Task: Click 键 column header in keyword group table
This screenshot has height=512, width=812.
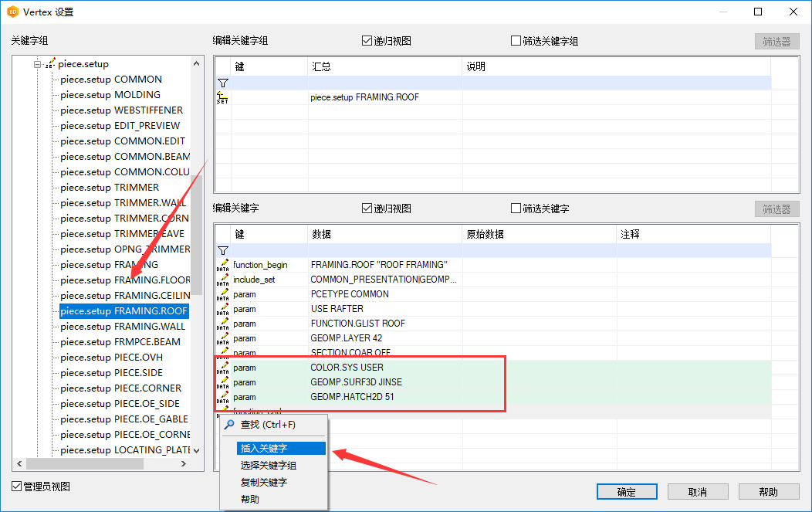Action: (x=269, y=67)
